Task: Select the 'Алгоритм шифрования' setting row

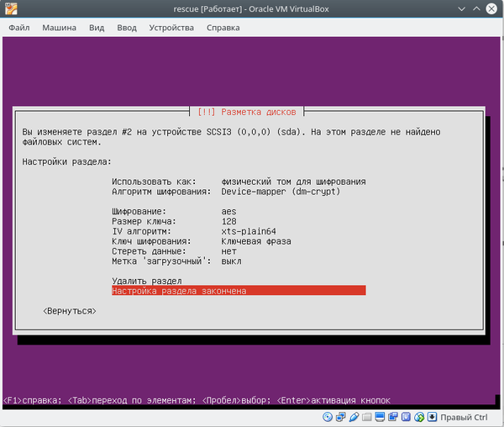Action: 226,192
